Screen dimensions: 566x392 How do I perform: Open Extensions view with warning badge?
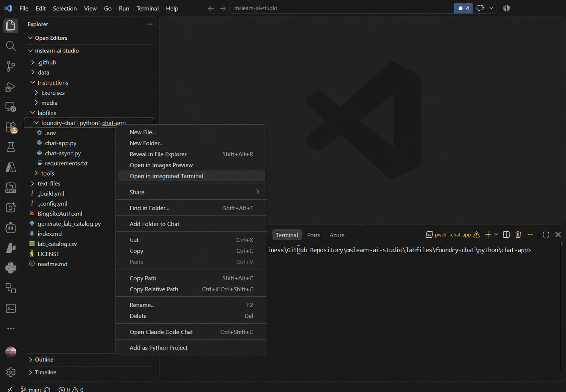[x=11, y=127]
